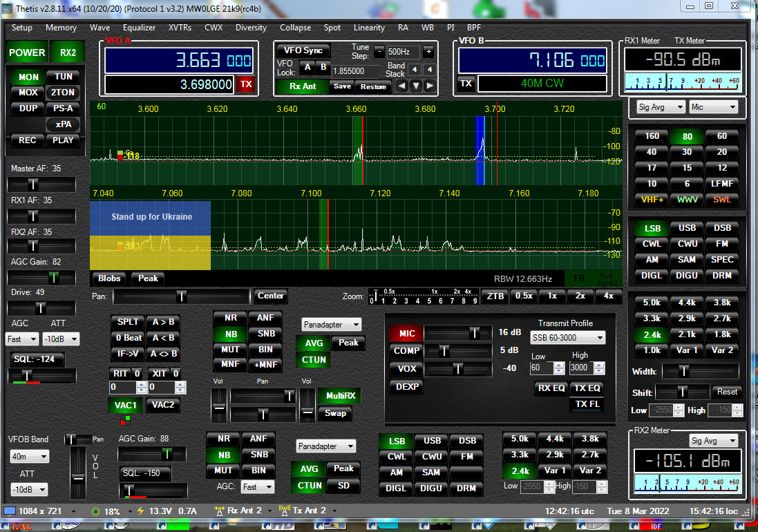758x532 pixels.
Task: Click the ZTB zoom button
Action: (495, 296)
